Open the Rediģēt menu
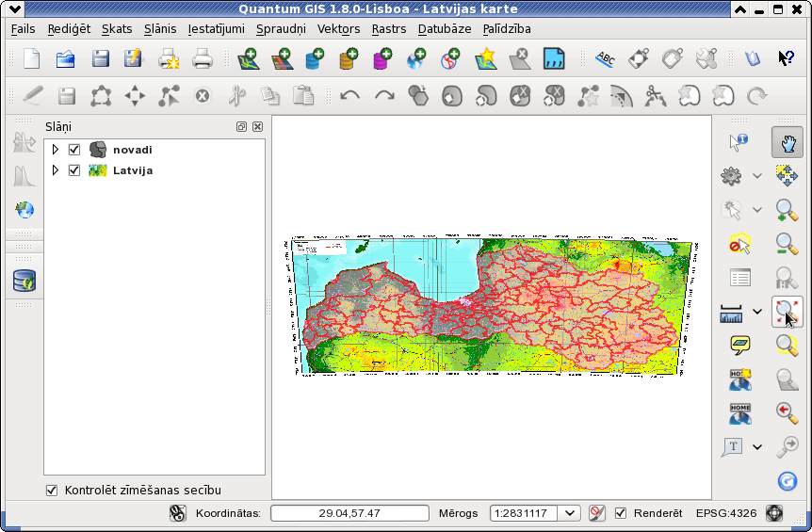 point(69,29)
